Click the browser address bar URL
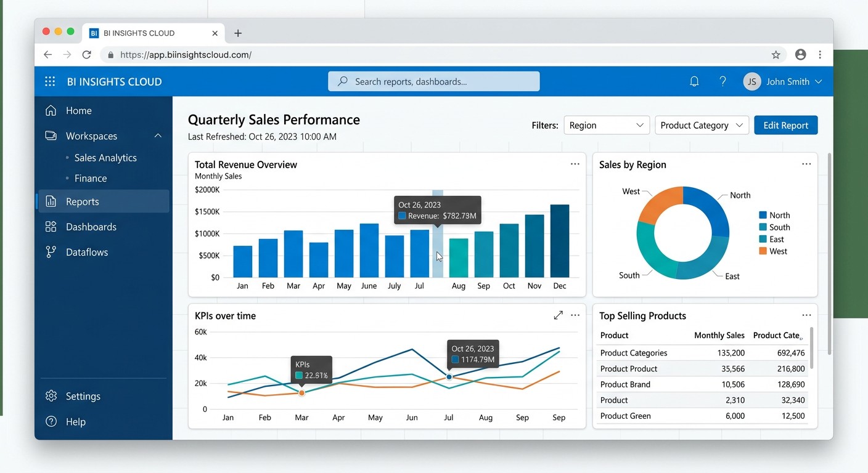The width and height of the screenshot is (868, 473). (x=186, y=55)
